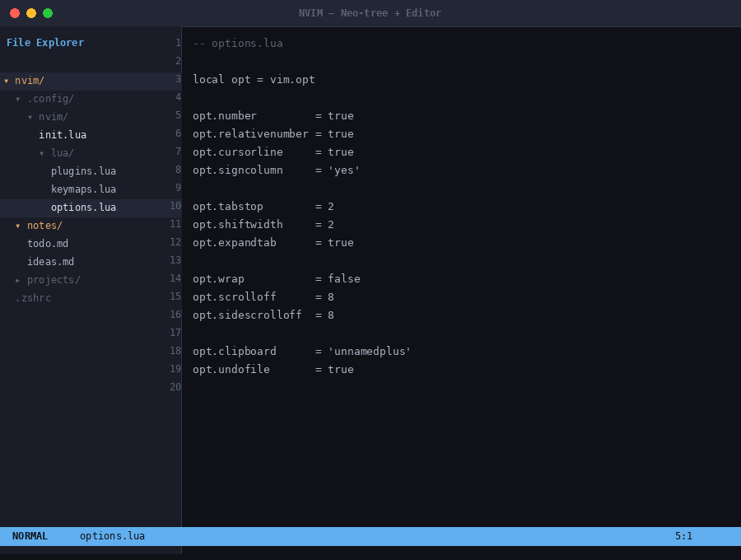Click options.lua filename in the status bar
This screenshot has height=560, width=741.
click(112, 536)
